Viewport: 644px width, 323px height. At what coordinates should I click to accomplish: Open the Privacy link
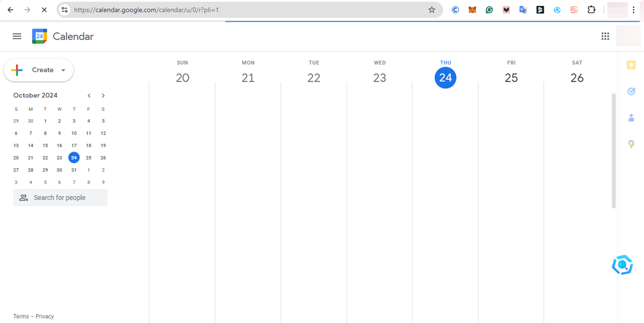(45, 317)
